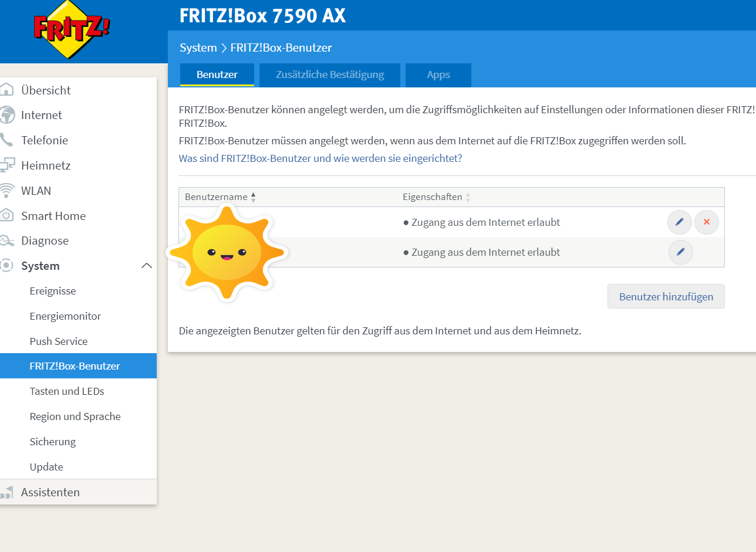Open the Apps tab
Image resolution: width=756 pixels, height=552 pixels.
click(x=438, y=75)
